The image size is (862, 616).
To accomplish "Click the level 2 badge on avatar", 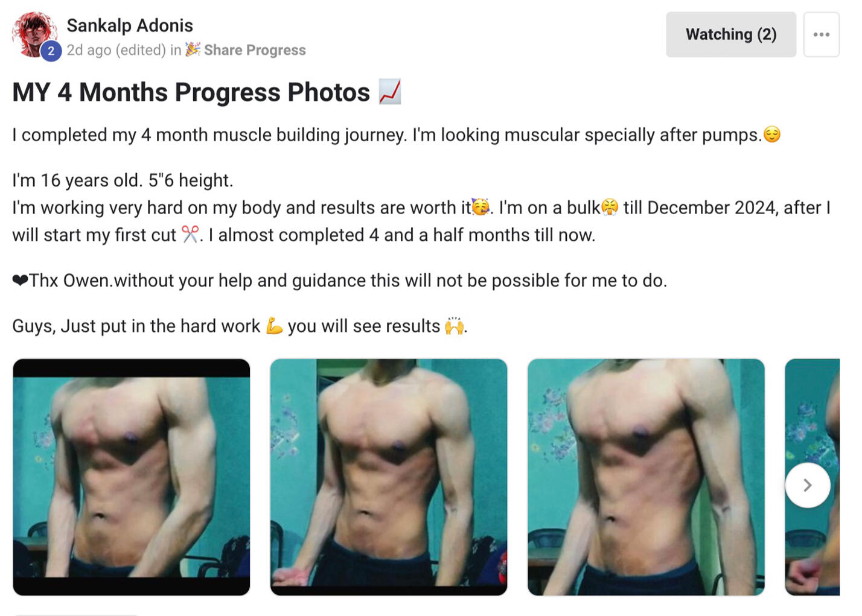I will coord(51,51).
